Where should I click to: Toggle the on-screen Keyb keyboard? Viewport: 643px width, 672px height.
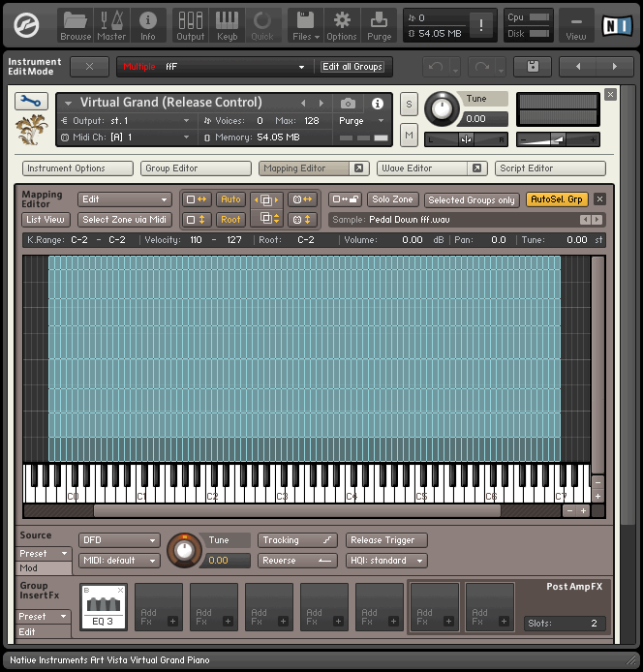227,26
